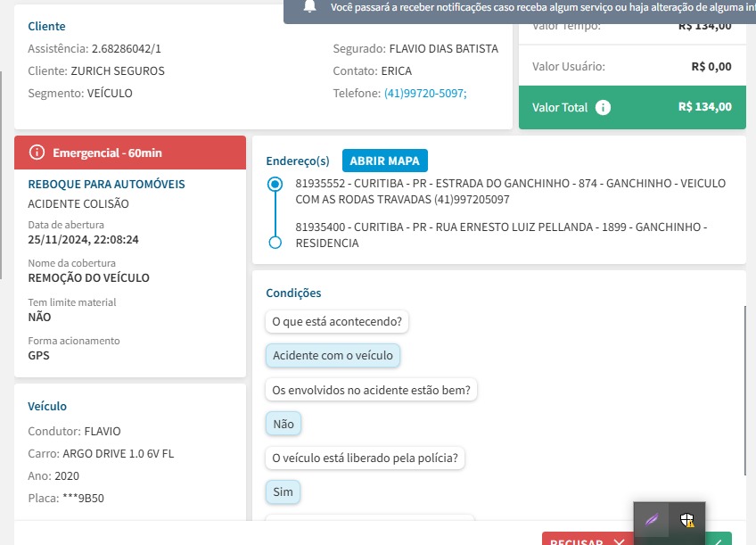Click the notification bell icon
The width and height of the screenshot is (756, 545).
click(x=309, y=6)
